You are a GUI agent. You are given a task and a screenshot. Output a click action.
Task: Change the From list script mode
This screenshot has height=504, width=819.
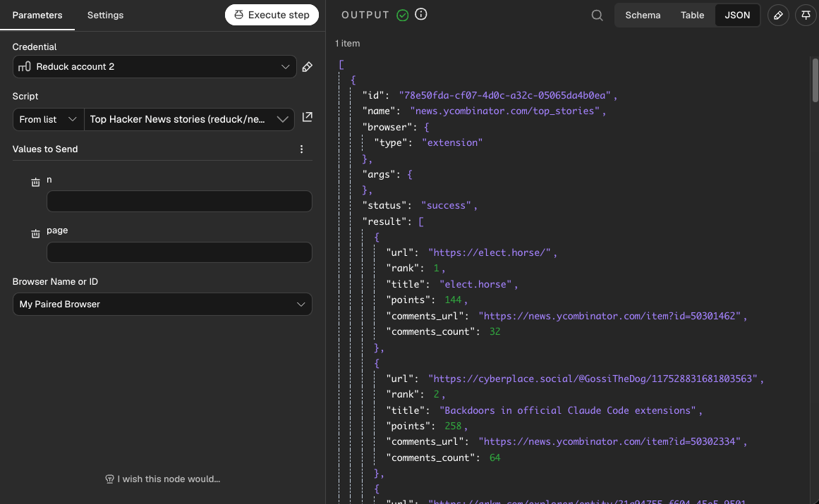pyautogui.click(x=48, y=119)
